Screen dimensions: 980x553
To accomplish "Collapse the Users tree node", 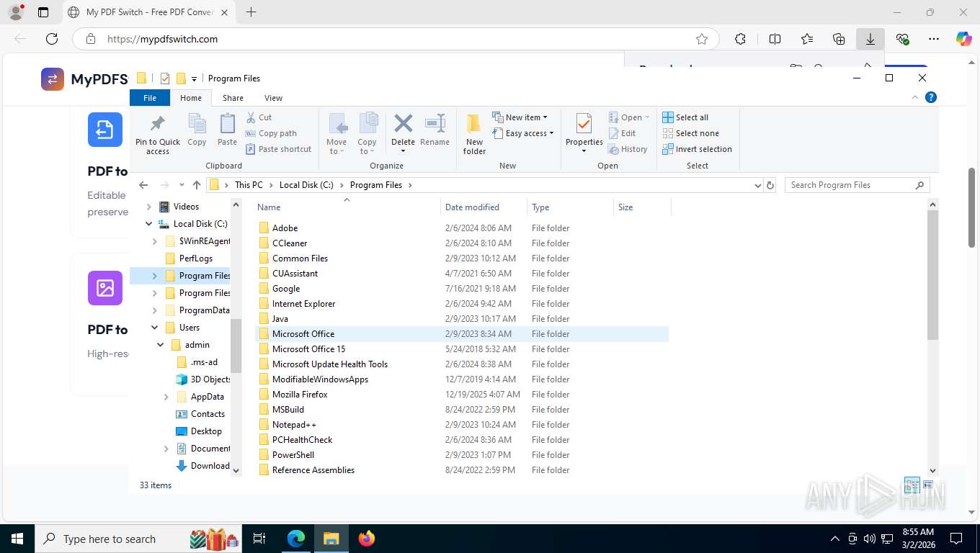I will [155, 328].
